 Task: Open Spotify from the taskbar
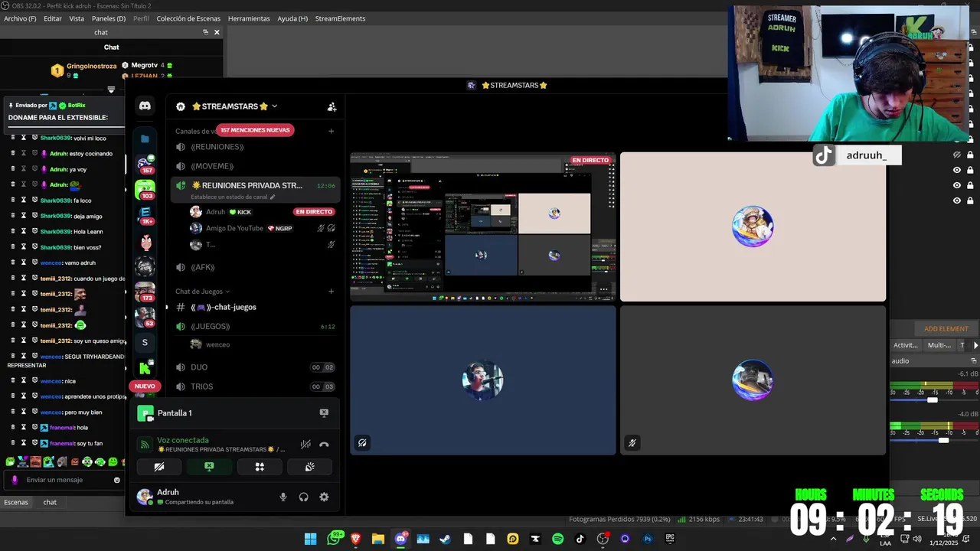click(557, 539)
